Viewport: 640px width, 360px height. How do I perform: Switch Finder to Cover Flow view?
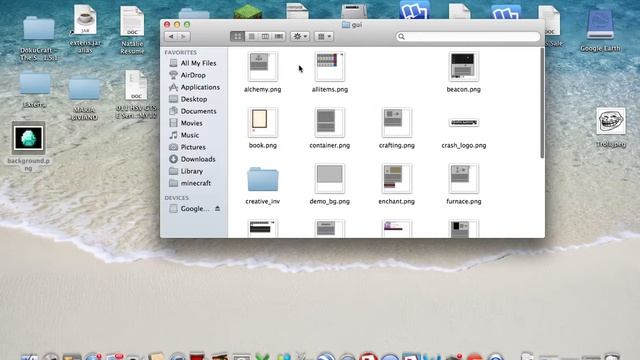click(279, 36)
